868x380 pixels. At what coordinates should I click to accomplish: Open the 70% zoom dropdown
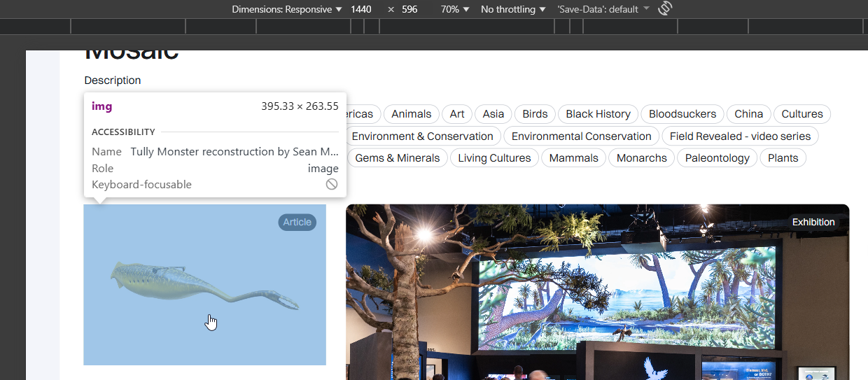[455, 9]
